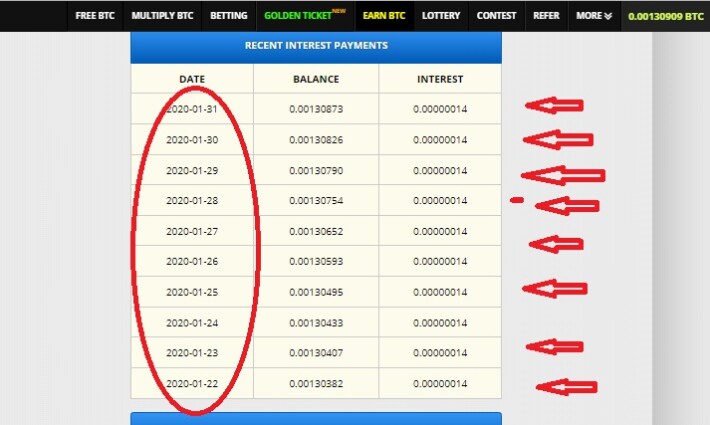The image size is (710, 425).
Task: Click balance value 0.00130433
Action: point(316,323)
